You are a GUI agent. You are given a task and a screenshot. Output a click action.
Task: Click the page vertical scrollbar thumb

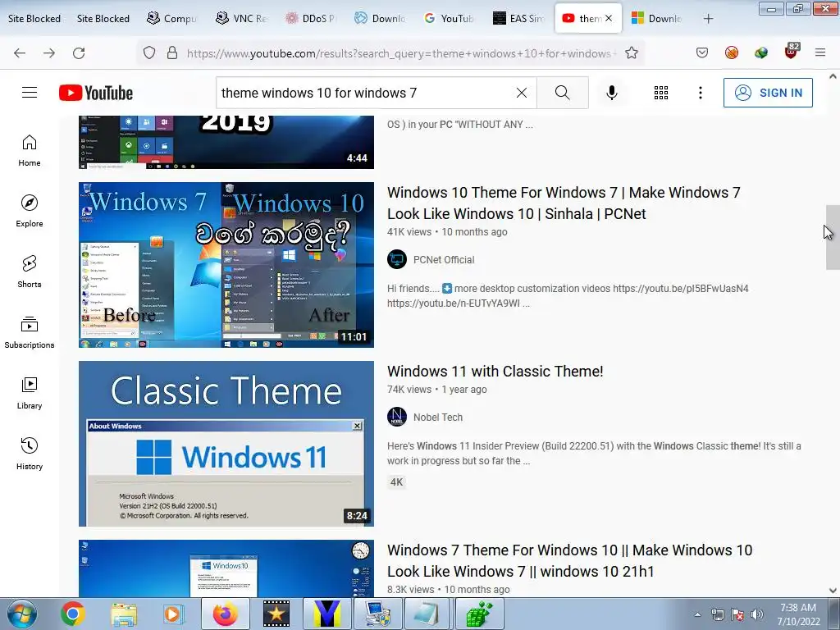click(833, 237)
